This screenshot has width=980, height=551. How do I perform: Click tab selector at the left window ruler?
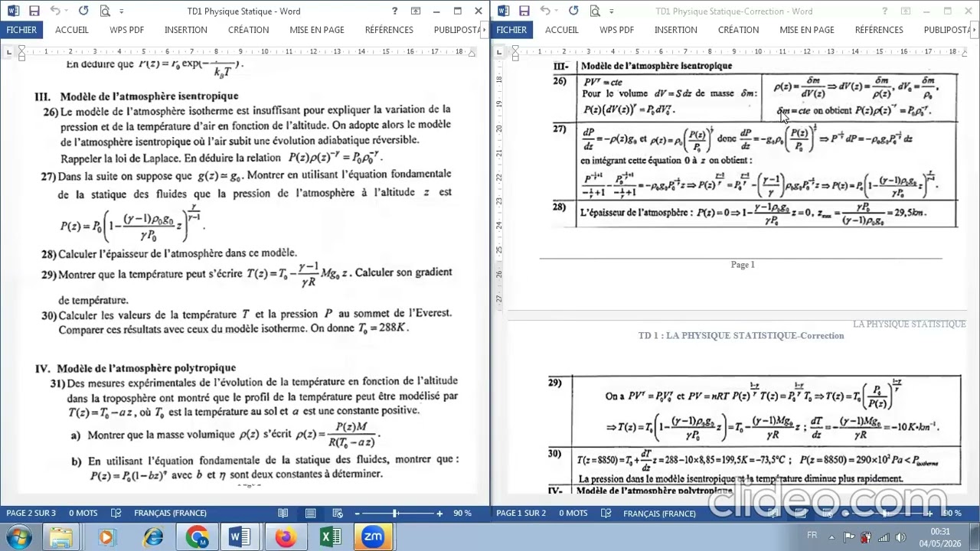(x=8, y=51)
